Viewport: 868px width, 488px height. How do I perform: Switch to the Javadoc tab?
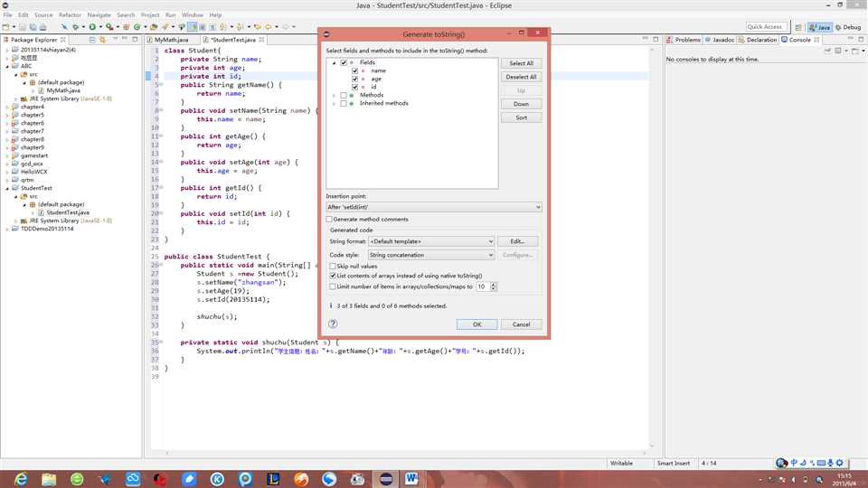pyautogui.click(x=720, y=40)
